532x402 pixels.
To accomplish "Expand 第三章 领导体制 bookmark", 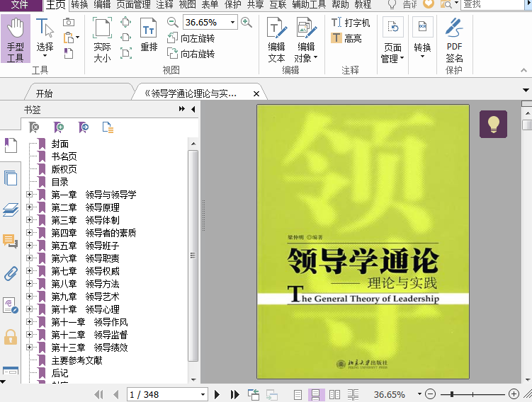I will pyautogui.click(x=29, y=219).
